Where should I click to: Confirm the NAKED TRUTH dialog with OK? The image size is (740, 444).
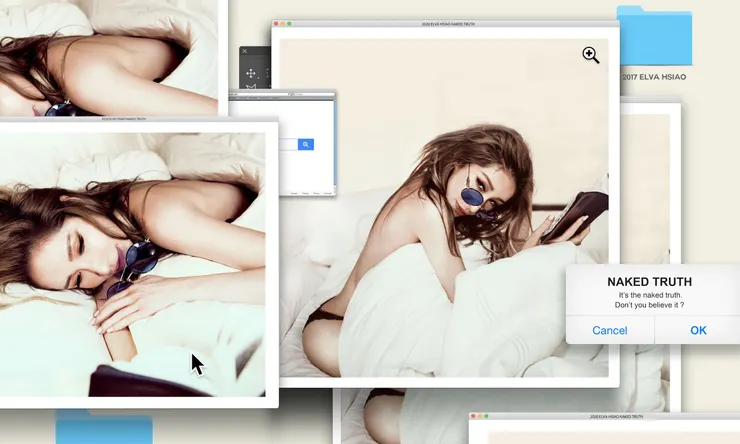tap(698, 330)
